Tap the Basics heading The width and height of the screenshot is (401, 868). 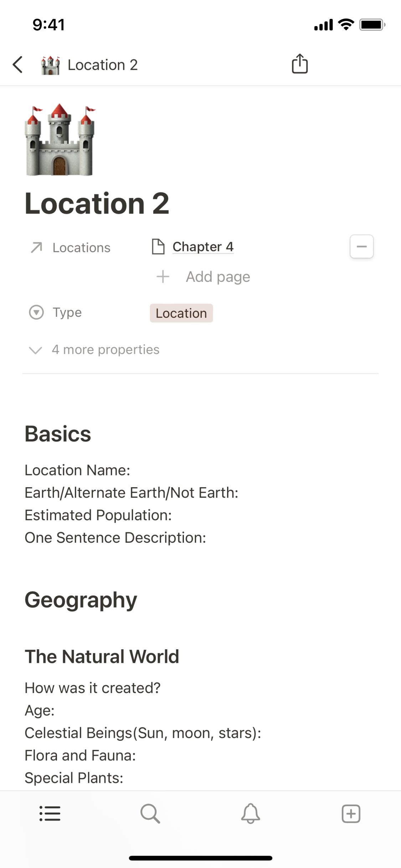(x=58, y=434)
